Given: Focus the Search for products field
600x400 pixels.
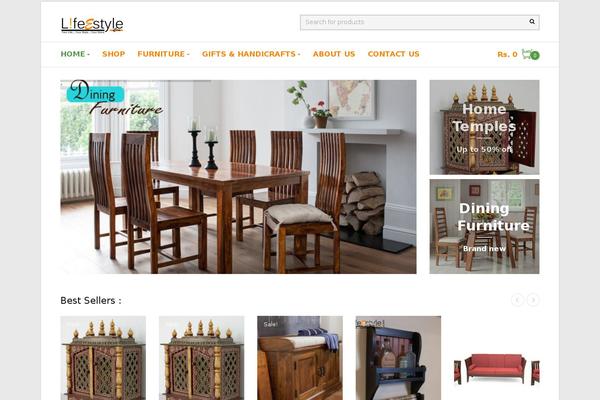Looking at the screenshot, I should tap(415, 22).
